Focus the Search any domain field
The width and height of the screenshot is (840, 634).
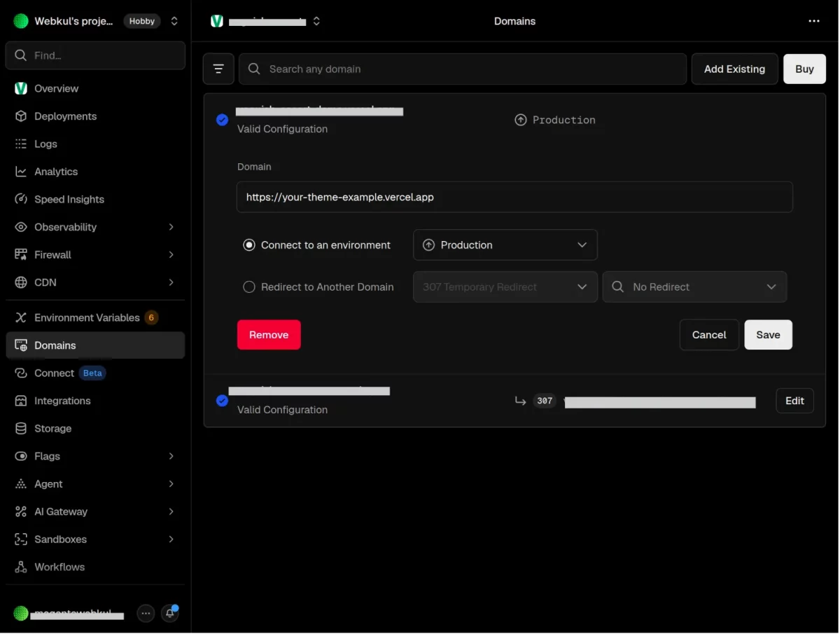[x=463, y=69]
